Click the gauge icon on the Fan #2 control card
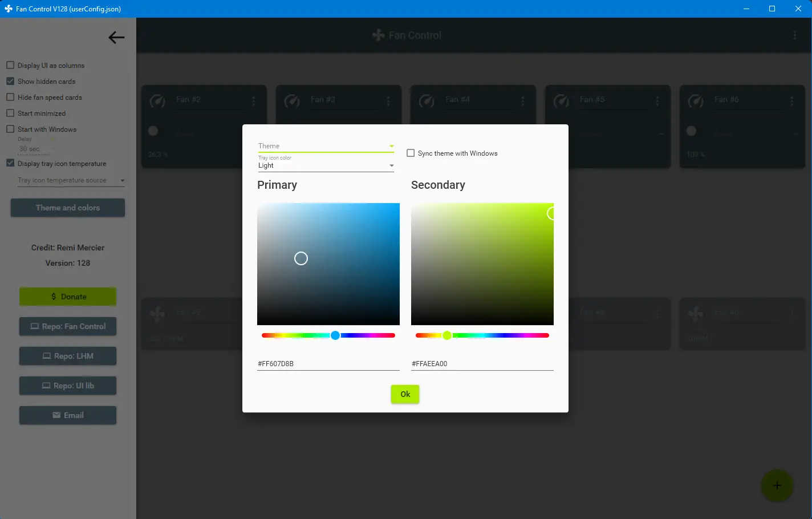812x519 pixels. coord(157,101)
